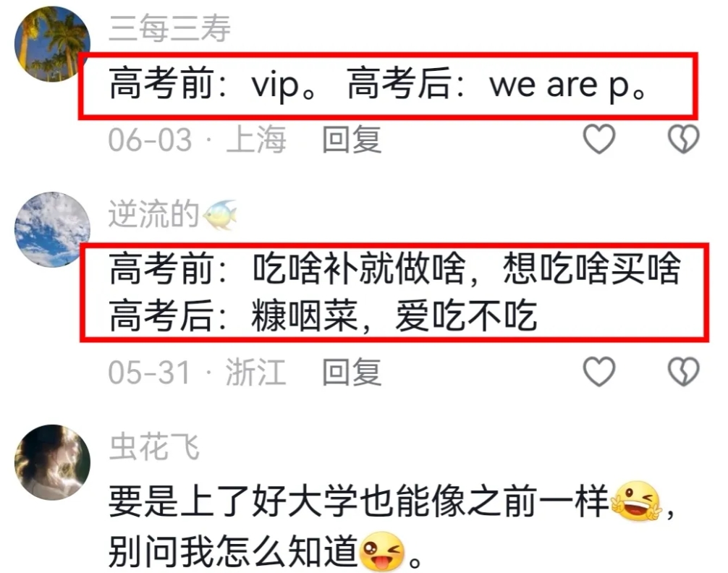
Task: Select 虫花飞's comment about 好大学
Action: click(390, 527)
